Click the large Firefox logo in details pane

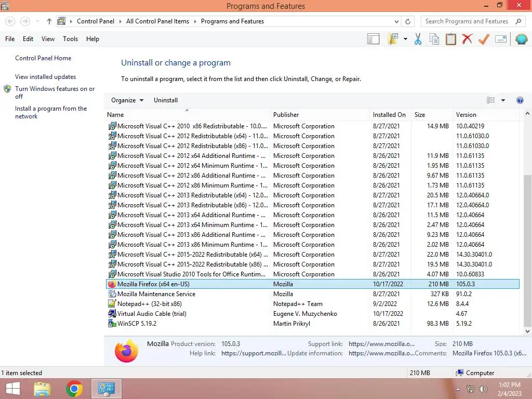126,351
